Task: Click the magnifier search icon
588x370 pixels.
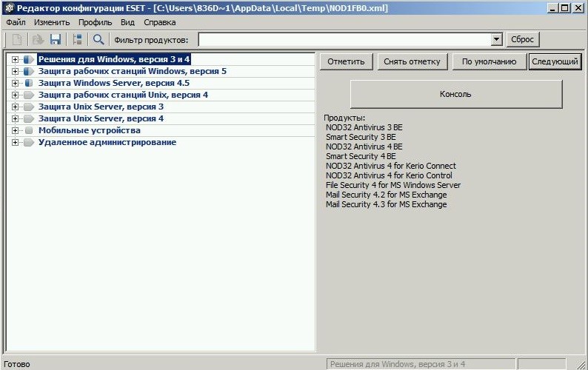Action: pyautogui.click(x=98, y=39)
